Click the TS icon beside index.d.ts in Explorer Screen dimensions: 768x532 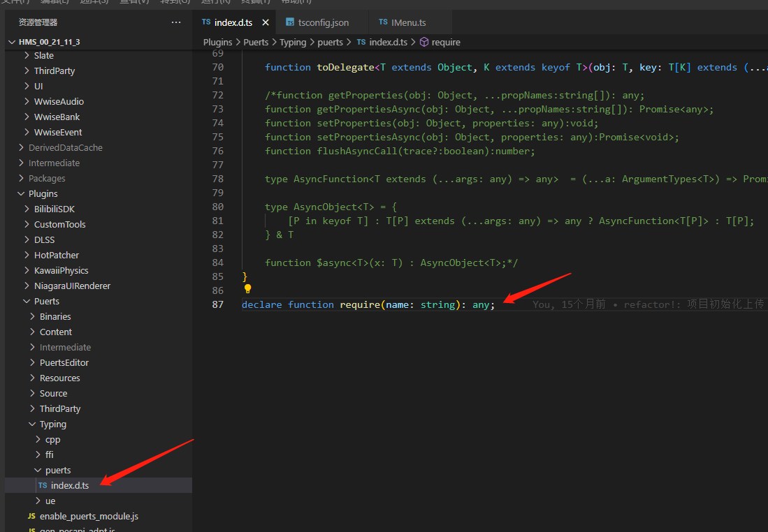(43, 485)
